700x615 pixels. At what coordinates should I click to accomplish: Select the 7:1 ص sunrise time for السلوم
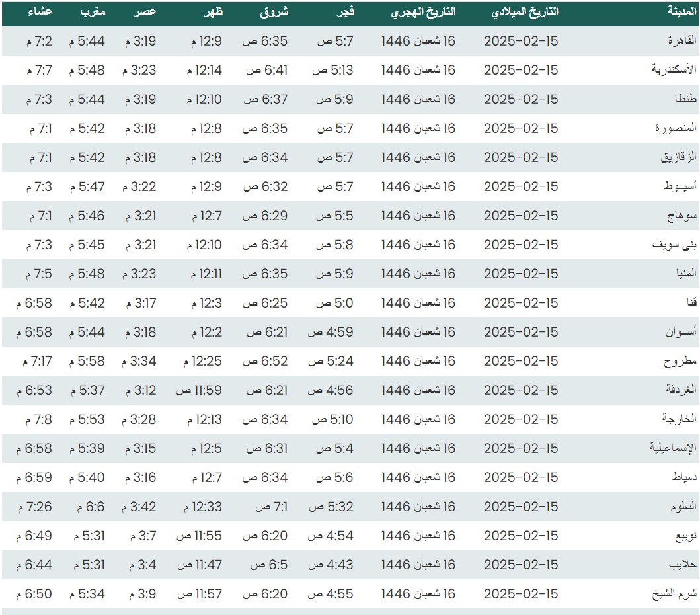click(272, 507)
